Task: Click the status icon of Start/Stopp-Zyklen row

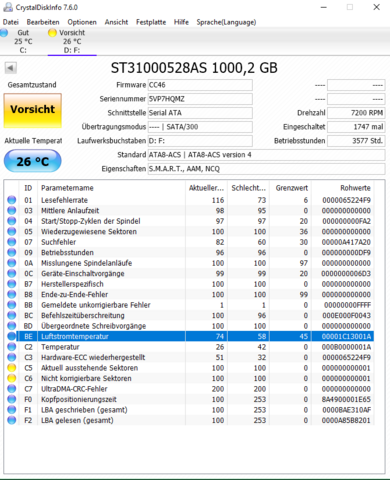Action: 12,221
